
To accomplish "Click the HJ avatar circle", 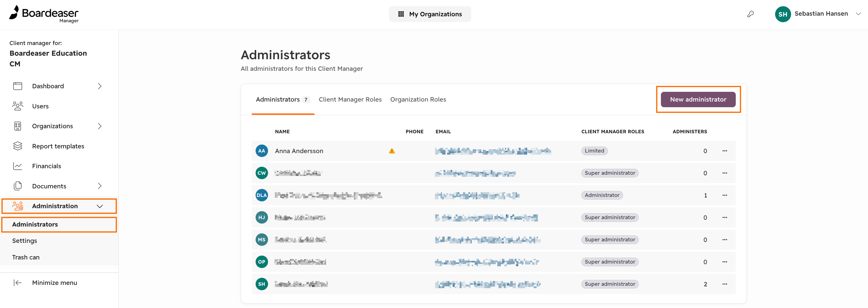I will pyautogui.click(x=262, y=218).
